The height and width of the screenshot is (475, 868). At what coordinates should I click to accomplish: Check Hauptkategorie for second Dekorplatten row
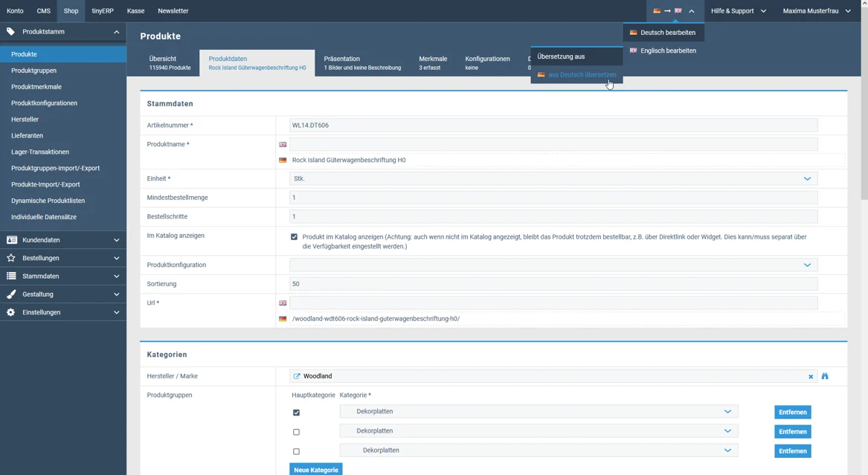(296, 432)
